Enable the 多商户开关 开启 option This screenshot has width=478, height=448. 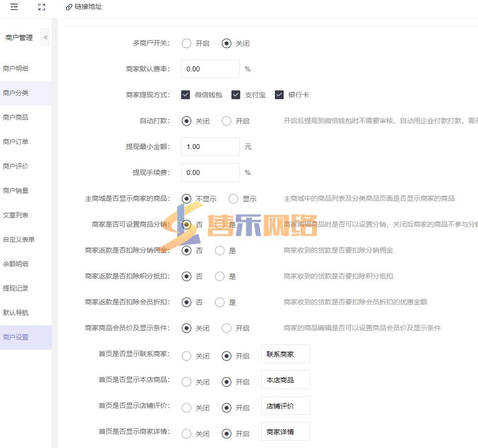(187, 43)
